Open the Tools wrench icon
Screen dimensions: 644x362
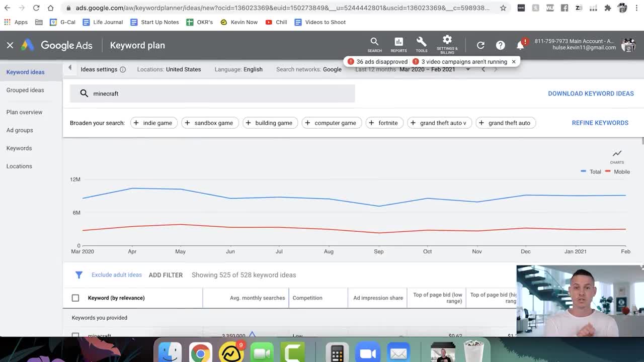[x=422, y=44]
